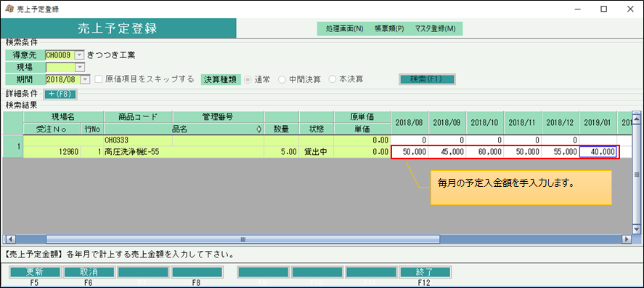Click the vertical scrollbar down arrow
Viewport: 644px width, 288px height.
(637, 229)
